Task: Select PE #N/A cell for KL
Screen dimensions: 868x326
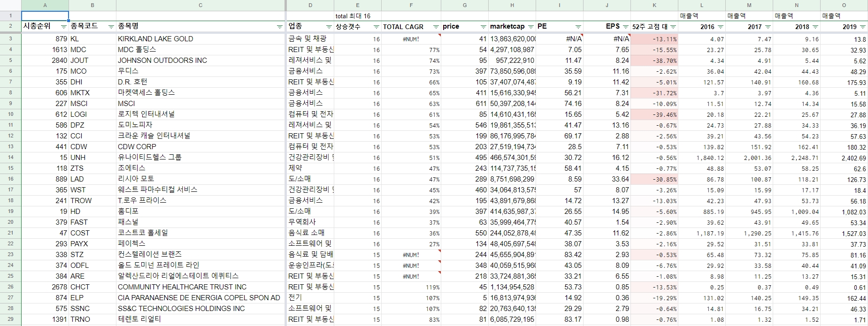Action: pyautogui.click(x=560, y=39)
